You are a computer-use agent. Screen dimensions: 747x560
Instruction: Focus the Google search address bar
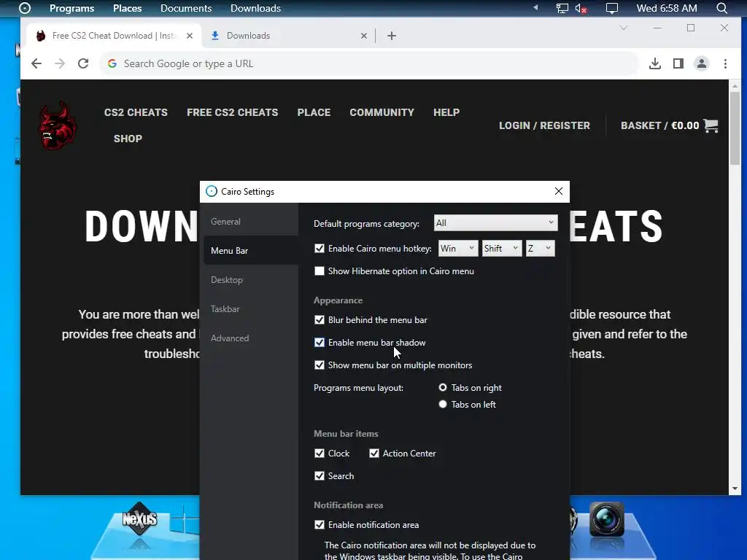click(x=369, y=63)
